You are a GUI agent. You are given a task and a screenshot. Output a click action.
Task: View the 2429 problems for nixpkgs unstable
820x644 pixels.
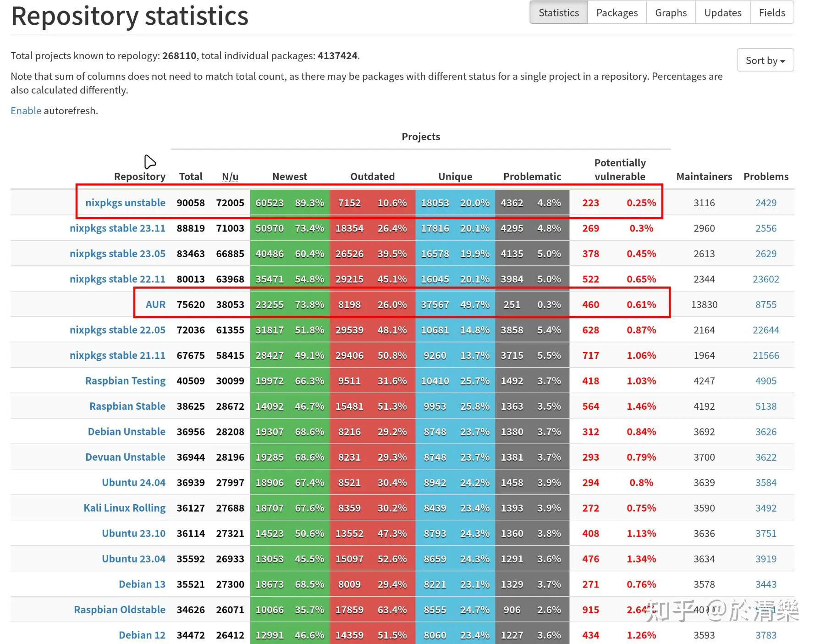pos(765,203)
